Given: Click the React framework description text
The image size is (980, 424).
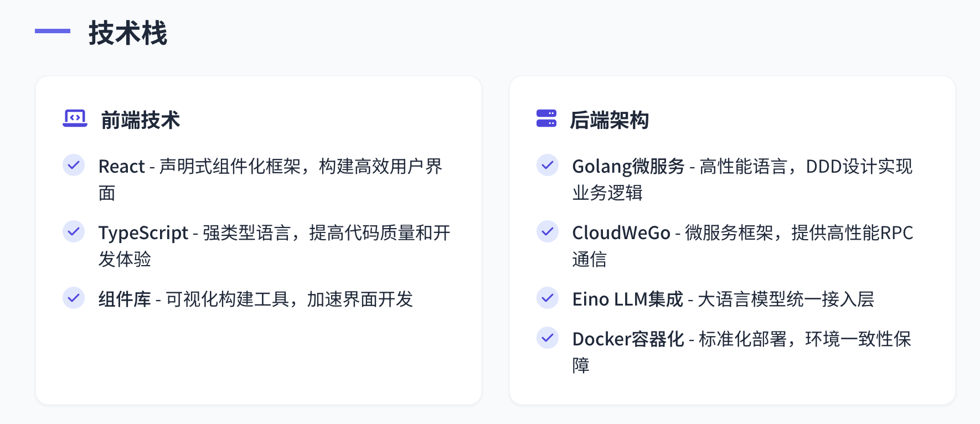Looking at the screenshot, I should coord(270,167).
